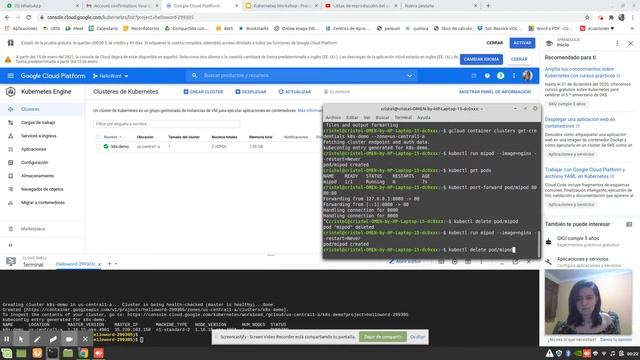Open Navegador de objetos in sidebar
640x360 pixels.
42,189
